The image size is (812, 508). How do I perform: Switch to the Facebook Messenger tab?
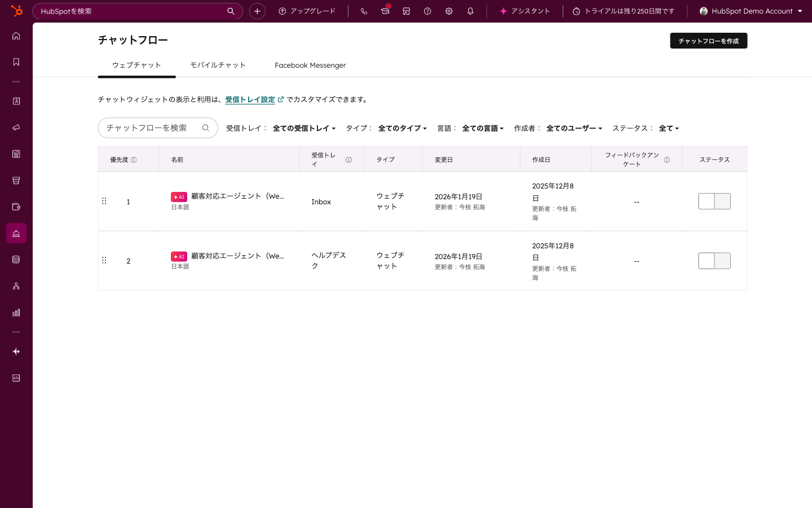(310, 65)
